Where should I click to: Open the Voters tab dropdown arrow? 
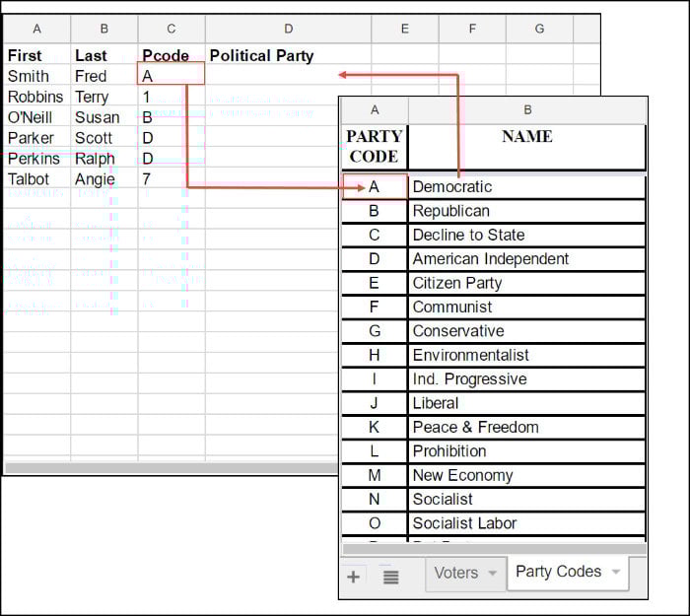[493, 574]
